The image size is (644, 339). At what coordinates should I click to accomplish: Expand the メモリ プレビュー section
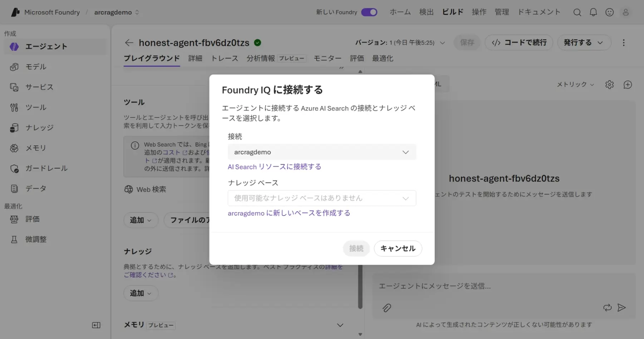[x=340, y=325]
